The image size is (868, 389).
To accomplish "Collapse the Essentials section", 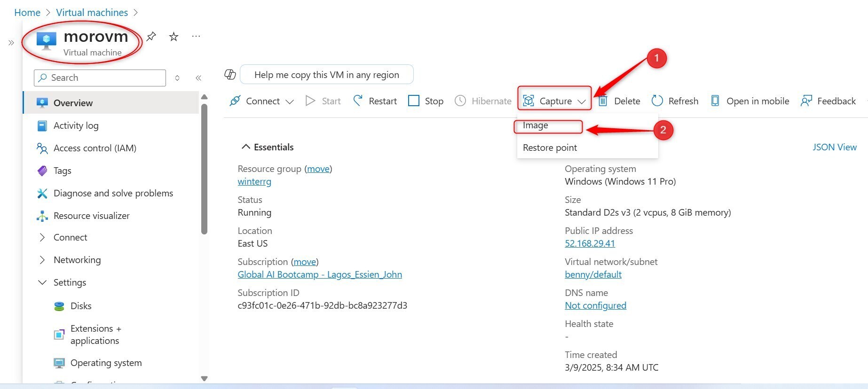I will click(x=245, y=147).
